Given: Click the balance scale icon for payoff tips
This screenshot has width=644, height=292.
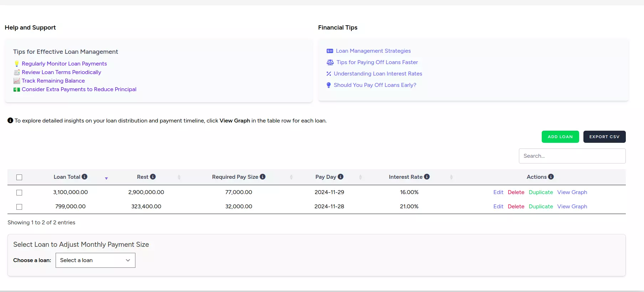Looking at the screenshot, I should 330,62.
